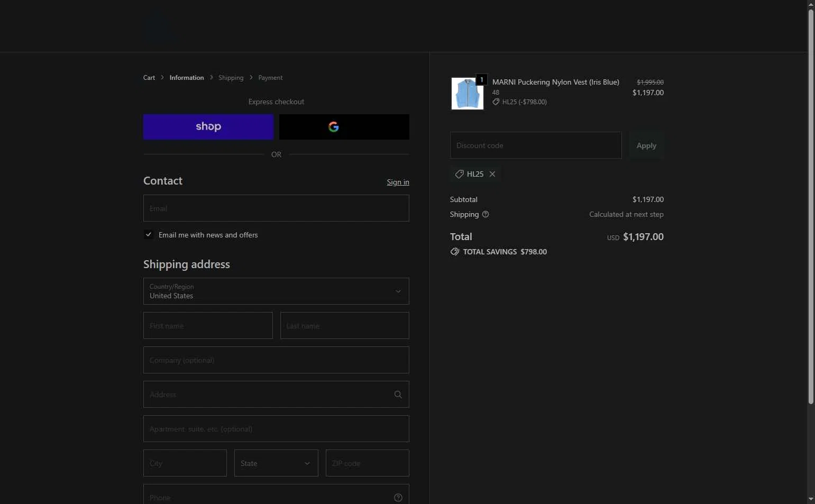Go back to Cart breadcrumb
The height and width of the screenshot is (504, 815).
(x=149, y=78)
